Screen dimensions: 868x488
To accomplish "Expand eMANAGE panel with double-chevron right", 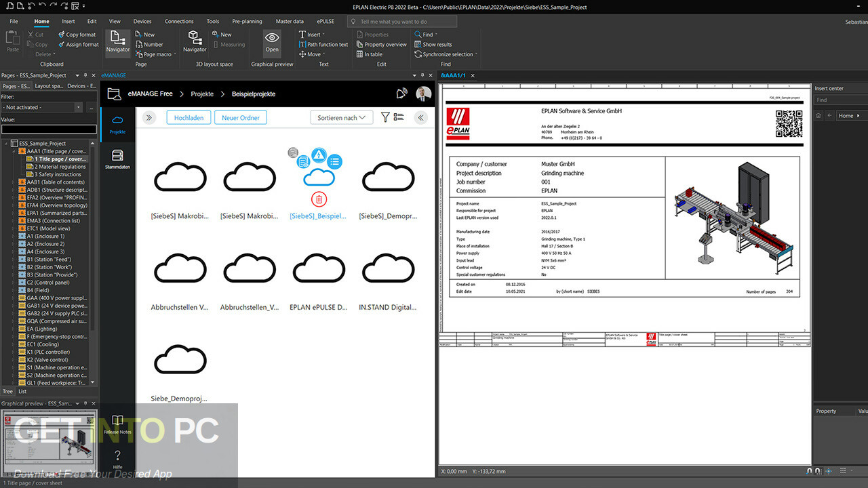I will point(149,117).
